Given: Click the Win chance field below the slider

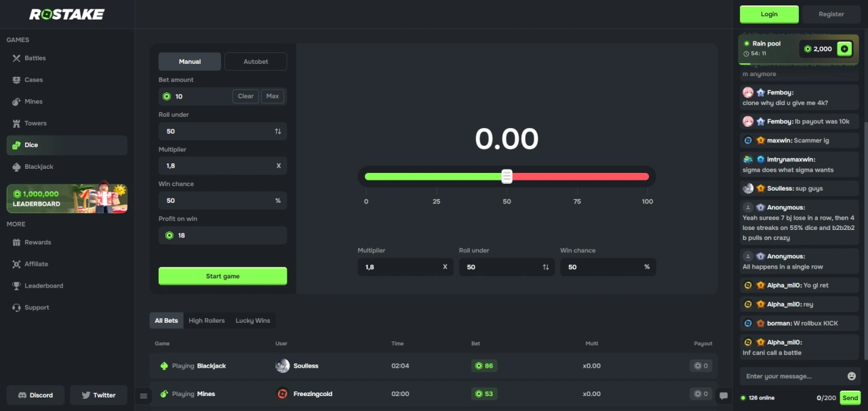Looking at the screenshot, I should [608, 267].
